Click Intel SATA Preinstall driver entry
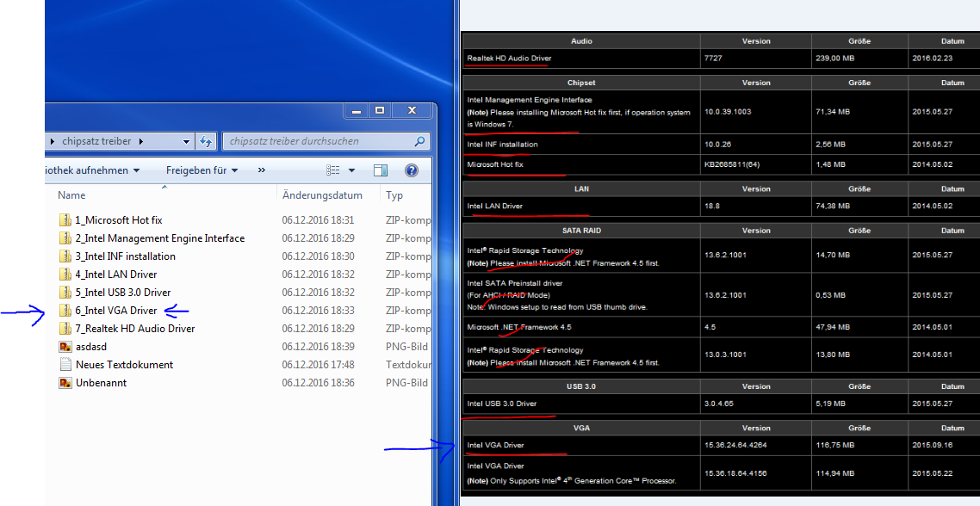 coord(515,284)
